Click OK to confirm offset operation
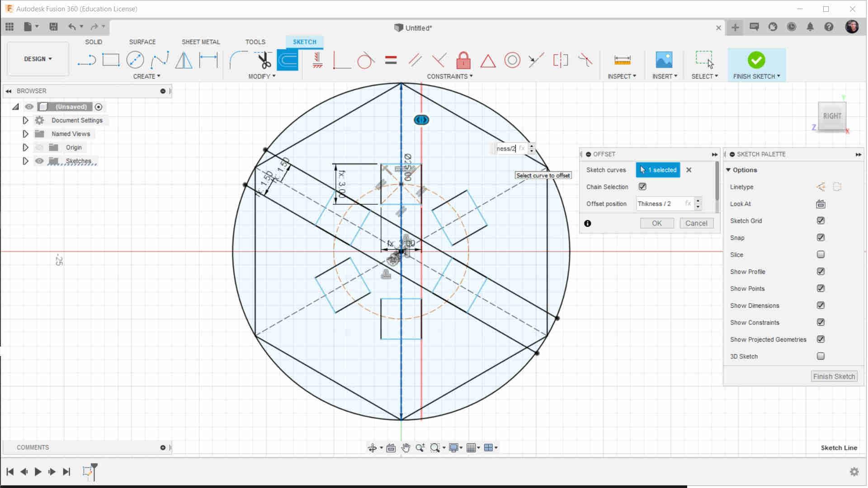 click(x=656, y=222)
